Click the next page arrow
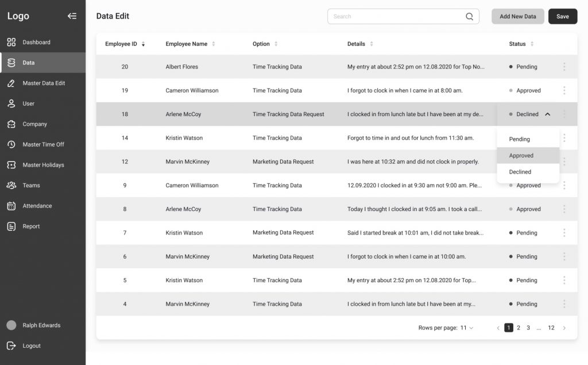 564,328
